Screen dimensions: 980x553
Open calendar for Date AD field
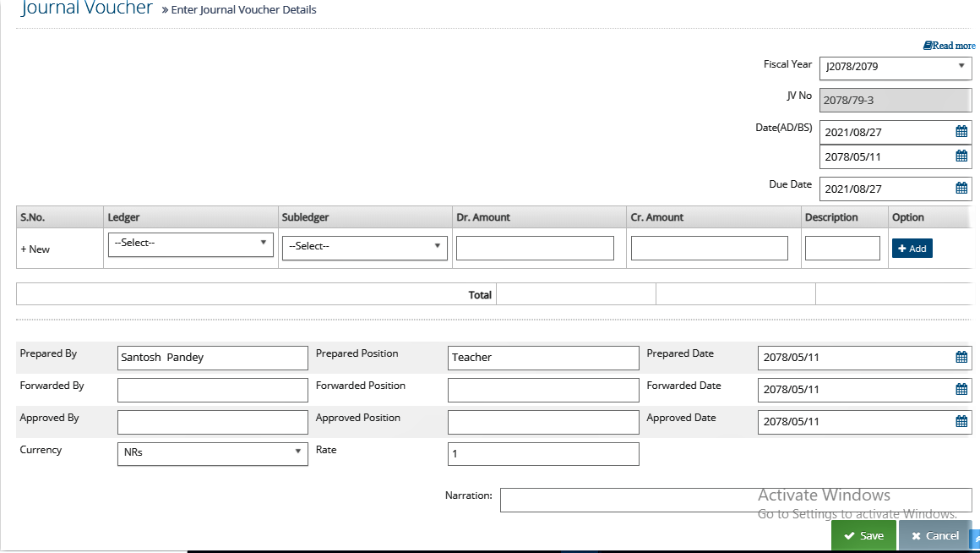pos(961,131)
